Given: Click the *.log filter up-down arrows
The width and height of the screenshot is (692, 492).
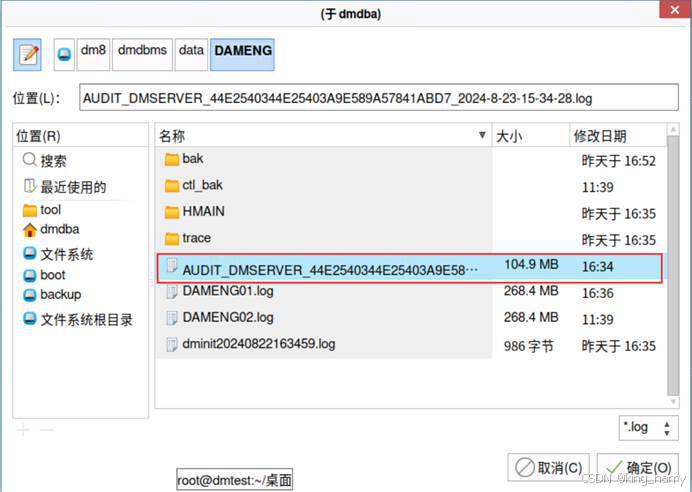Looking at the screenshot, I should point(667,428).
